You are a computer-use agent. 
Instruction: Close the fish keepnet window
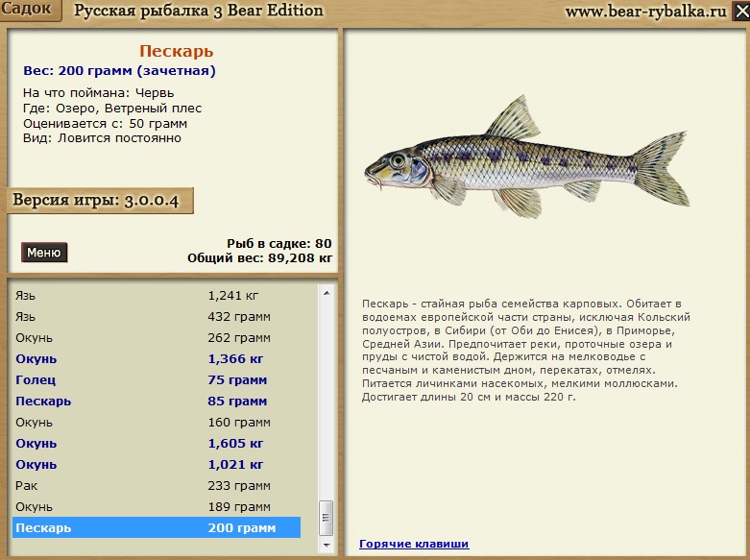pos(741,11)
